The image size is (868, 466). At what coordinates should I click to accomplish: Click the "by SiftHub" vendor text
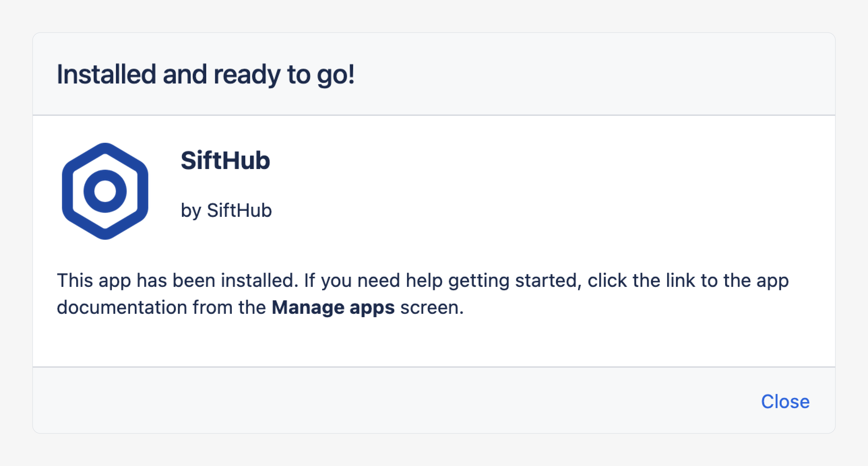[x=226, y=210]
